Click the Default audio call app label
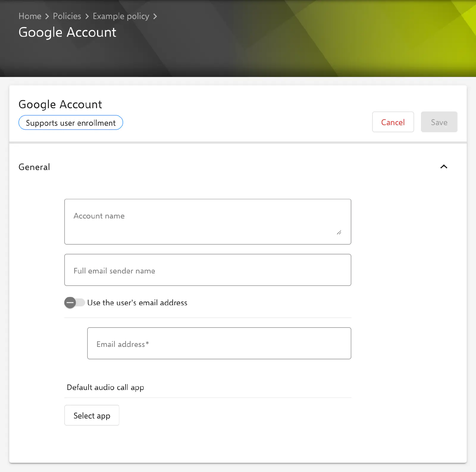Image resolution: width=476 pixels, height=472 pixels. 105,387
